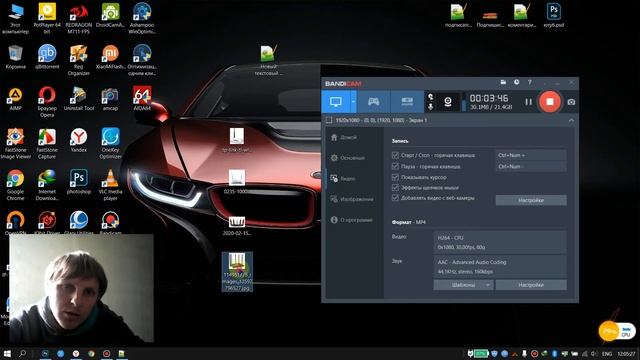
Task: Open the taskbar search icon
Action: [22, 353]
